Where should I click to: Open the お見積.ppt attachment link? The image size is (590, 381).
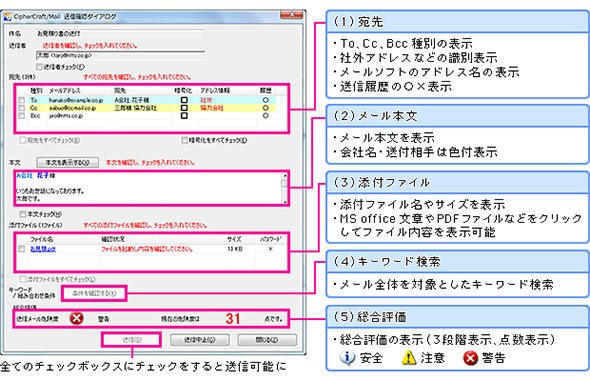click(43, 249)
